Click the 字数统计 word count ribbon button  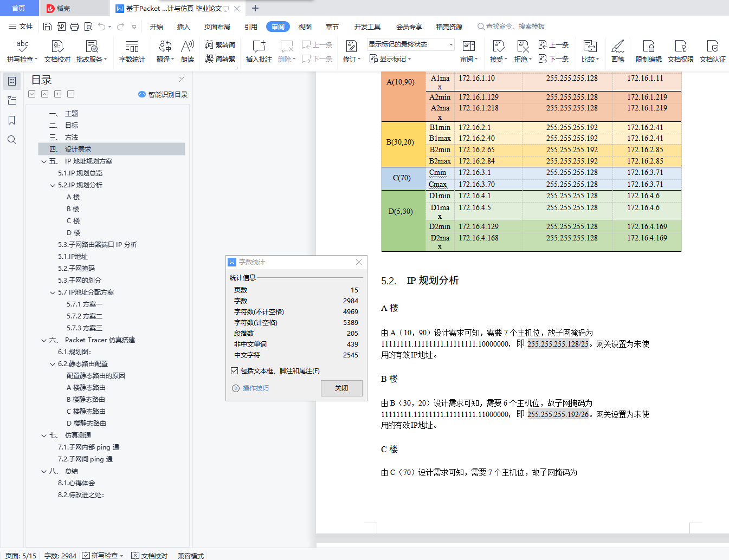(x=132, y=51)
